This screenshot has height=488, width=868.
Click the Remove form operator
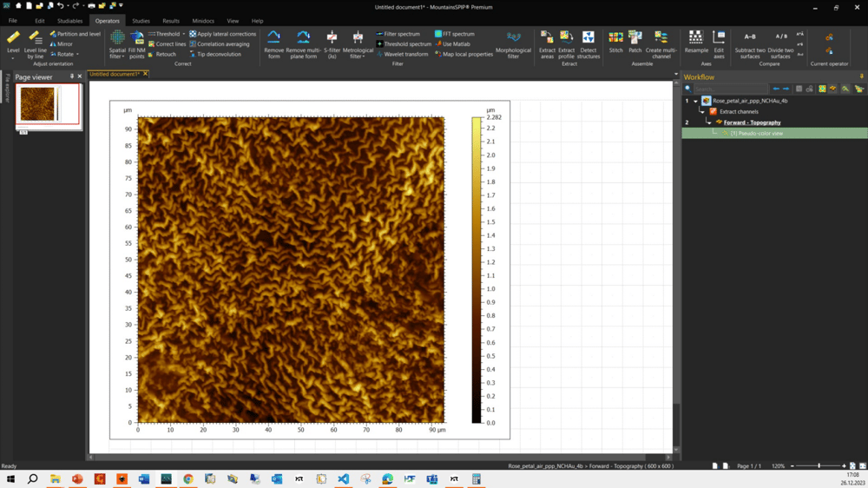[274, 44]
